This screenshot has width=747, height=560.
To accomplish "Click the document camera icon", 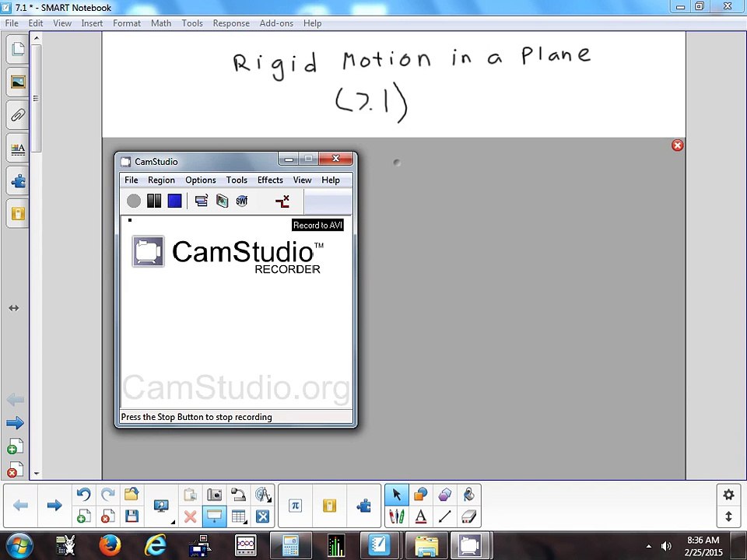I will tap(238, 495).
